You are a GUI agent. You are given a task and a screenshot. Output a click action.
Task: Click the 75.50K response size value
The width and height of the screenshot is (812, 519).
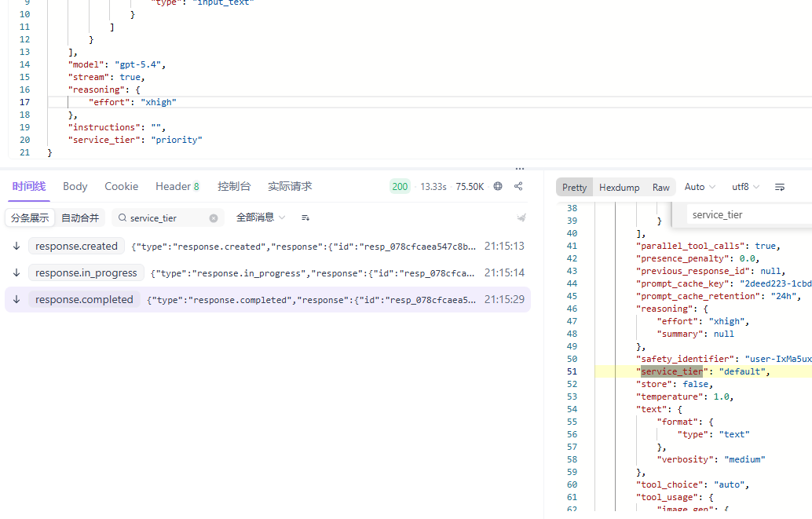click(470, 186)
